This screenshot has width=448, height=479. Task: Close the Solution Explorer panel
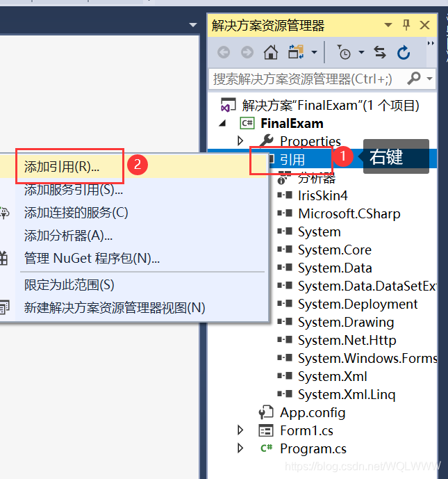coord(424,25)
